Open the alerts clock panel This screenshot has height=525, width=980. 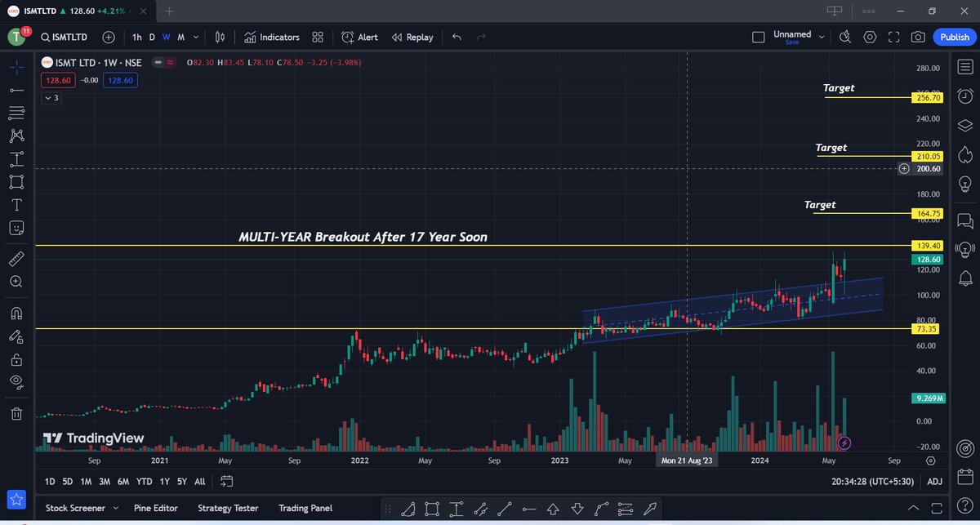[964, 96]
